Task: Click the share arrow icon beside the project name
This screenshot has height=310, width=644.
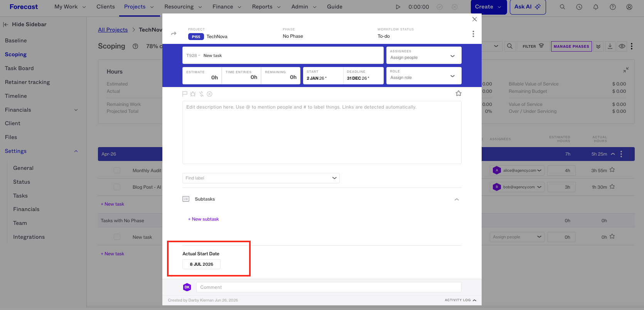Action: coord(174,34)
